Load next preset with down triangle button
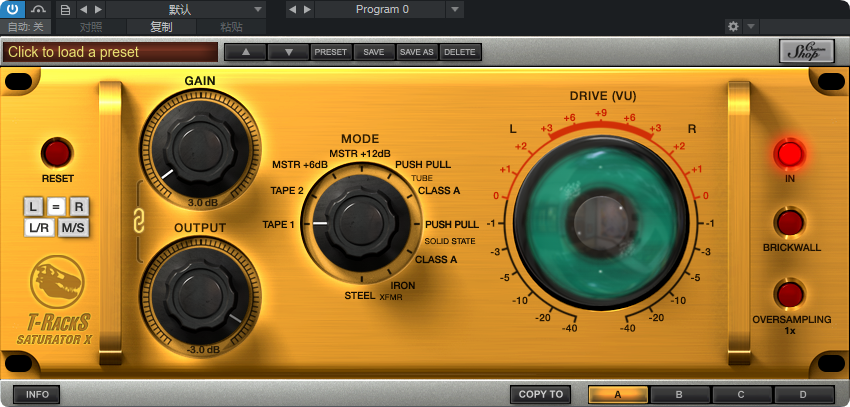850x407 pixels. [x=288, y=52]
